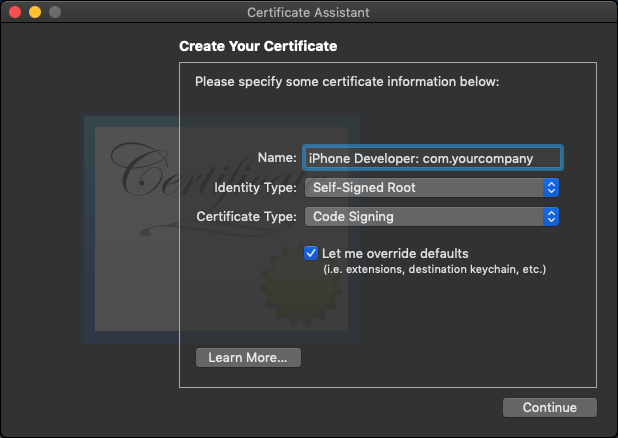Click the Certificate Assistant title bar text

click(308, 12)
